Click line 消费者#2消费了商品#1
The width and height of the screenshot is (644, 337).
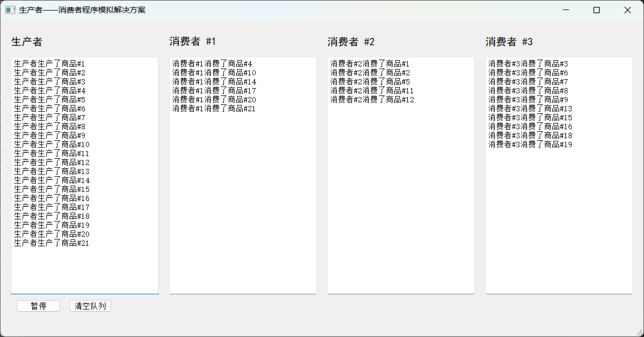(x=370, y=64)
